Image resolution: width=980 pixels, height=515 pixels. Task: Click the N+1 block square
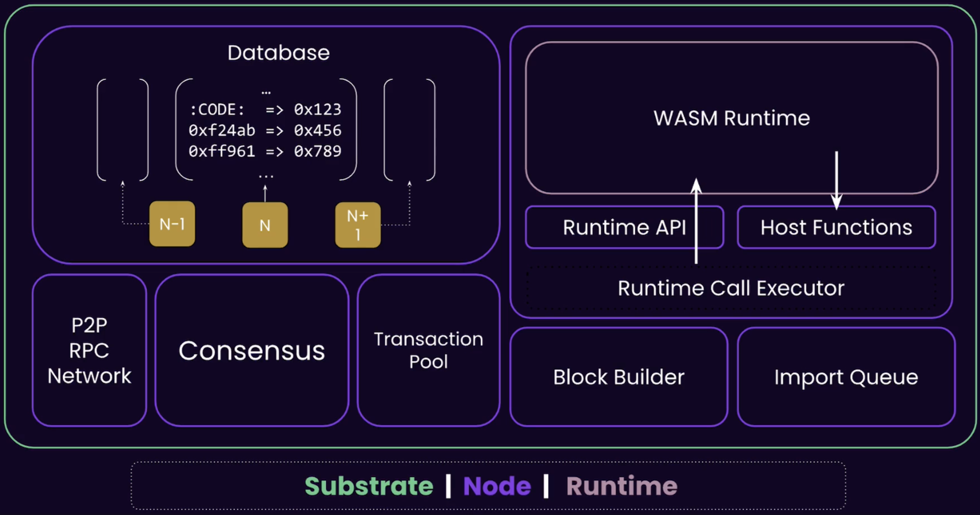click(358, 225)
